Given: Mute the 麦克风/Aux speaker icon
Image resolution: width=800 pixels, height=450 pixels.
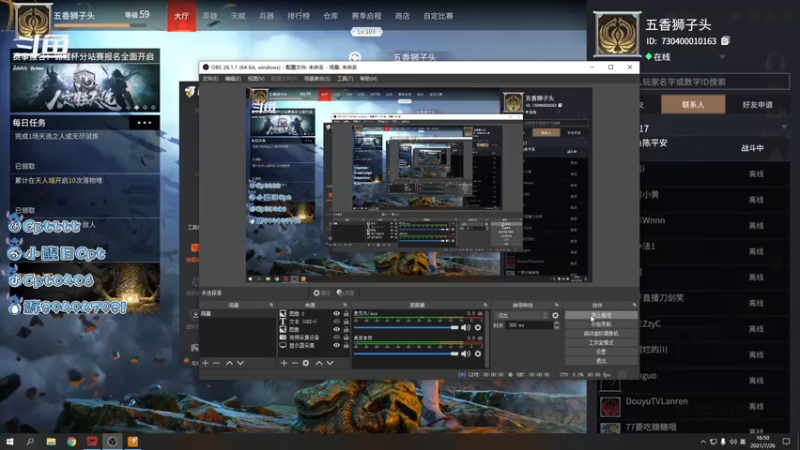Looking at the screenshot, I should pyautogui.click(x=466, y=328).
